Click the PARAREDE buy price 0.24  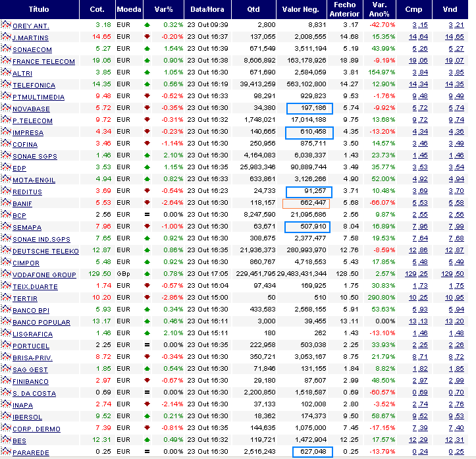[x=420, y=452]
